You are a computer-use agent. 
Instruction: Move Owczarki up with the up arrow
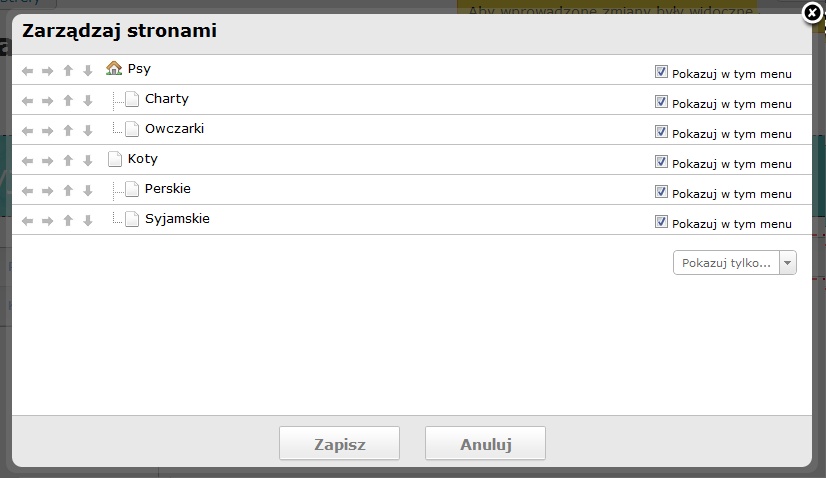[68, 131]
